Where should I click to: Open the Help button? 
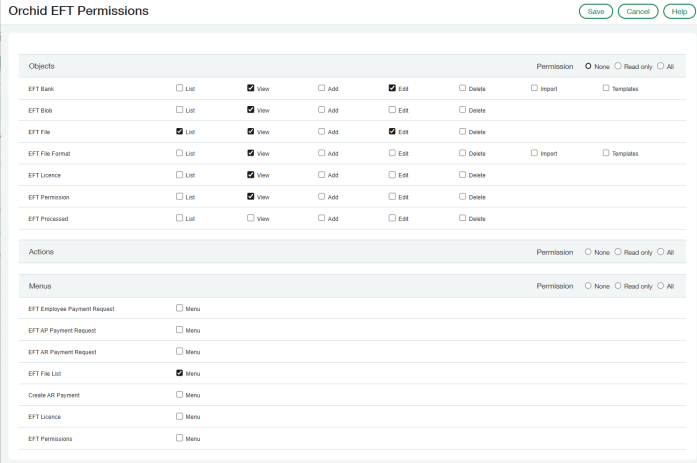[679, 12]
